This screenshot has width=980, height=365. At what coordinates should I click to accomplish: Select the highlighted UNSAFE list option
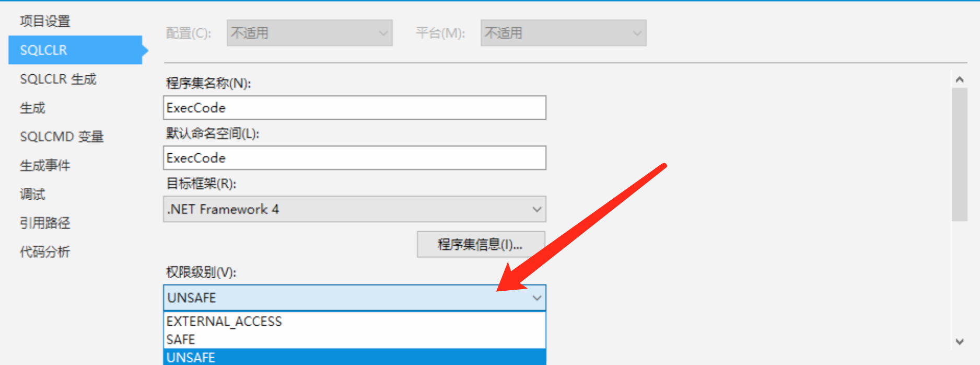tap(355, 357)
